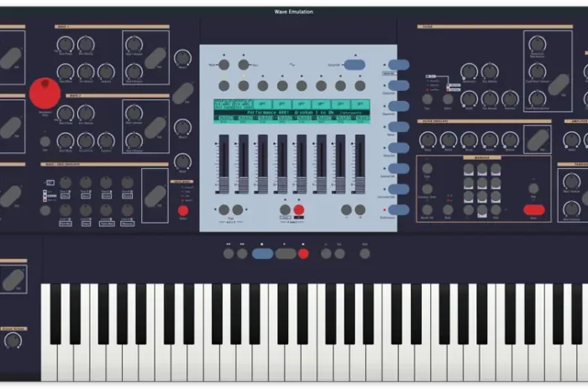The height and width of the screenshot is (391, 588).
Task: Adjust the Time 4 knob in Wave envelope
Action: pos(127,182)
